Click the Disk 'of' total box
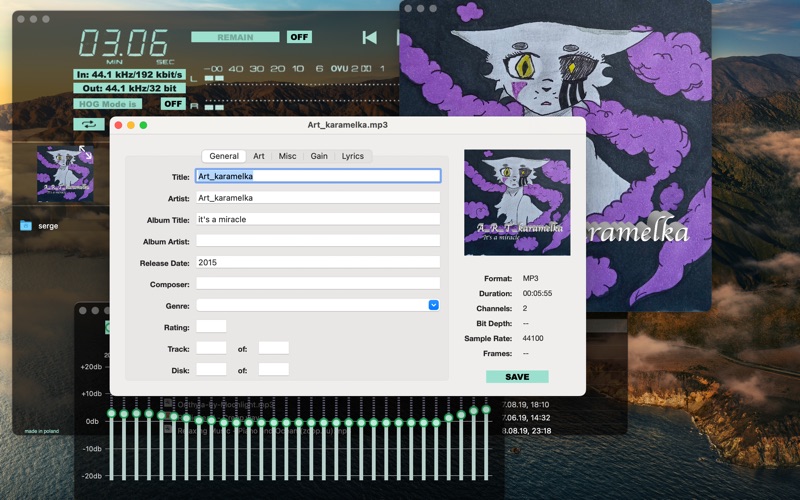 [273, 369]
